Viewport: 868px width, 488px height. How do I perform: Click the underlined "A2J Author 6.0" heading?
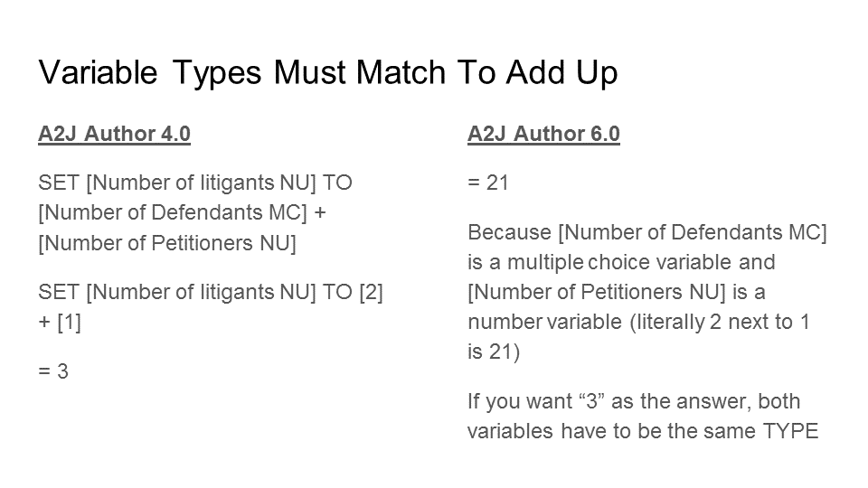543,134
